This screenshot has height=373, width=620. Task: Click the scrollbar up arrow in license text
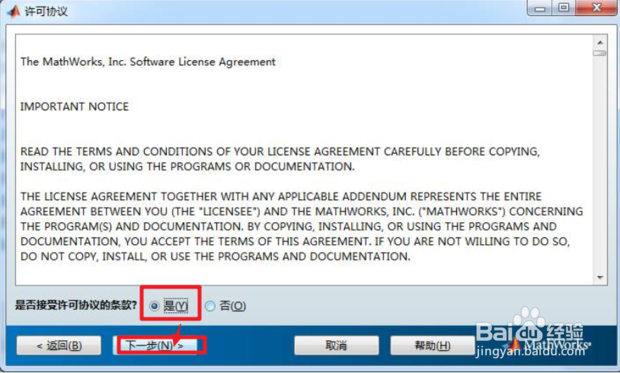pos(600,42)
